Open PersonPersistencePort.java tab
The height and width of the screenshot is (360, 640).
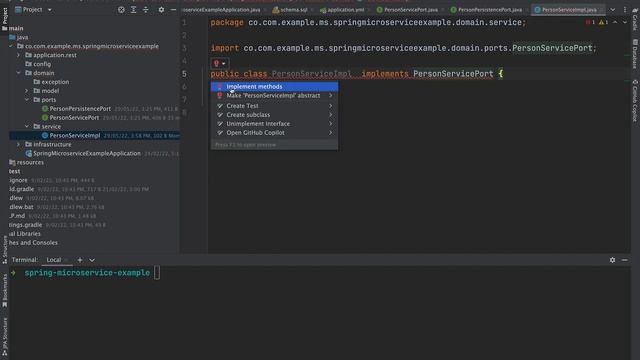pyautogui.click(x=487, y=9)
